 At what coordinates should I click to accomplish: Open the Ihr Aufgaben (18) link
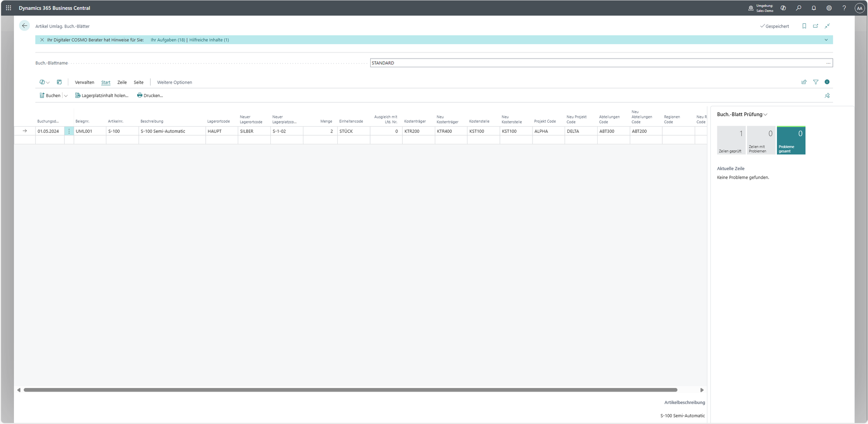tap(168, 40)
